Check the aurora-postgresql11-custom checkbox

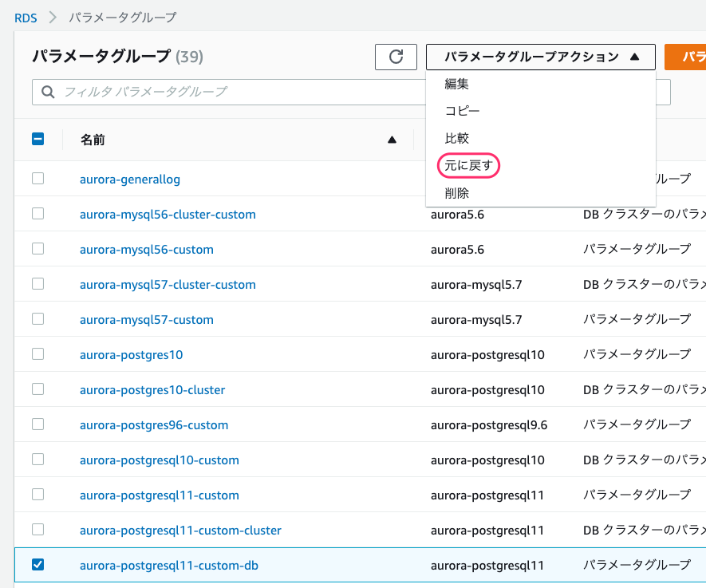click(37, 495)
